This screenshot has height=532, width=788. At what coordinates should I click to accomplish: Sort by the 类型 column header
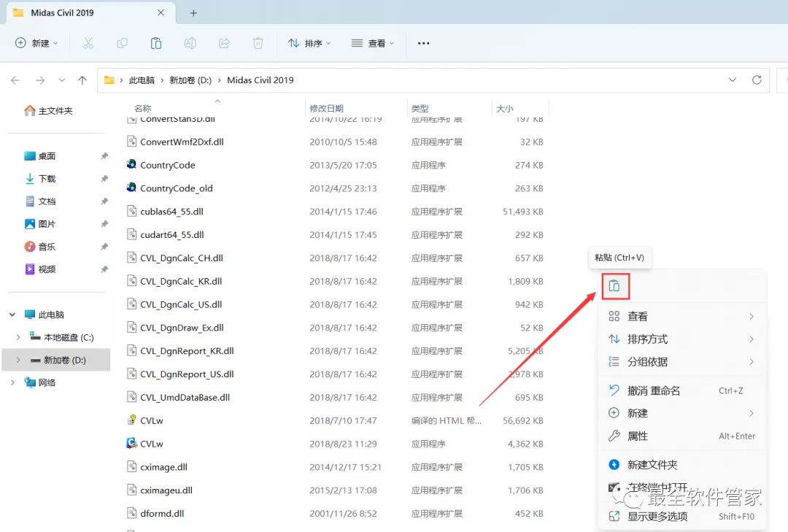coord(420,108)
